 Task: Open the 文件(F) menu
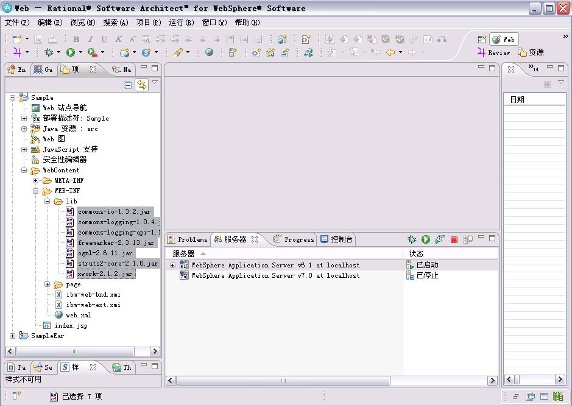pyautogui.click(x=17, y=23)
